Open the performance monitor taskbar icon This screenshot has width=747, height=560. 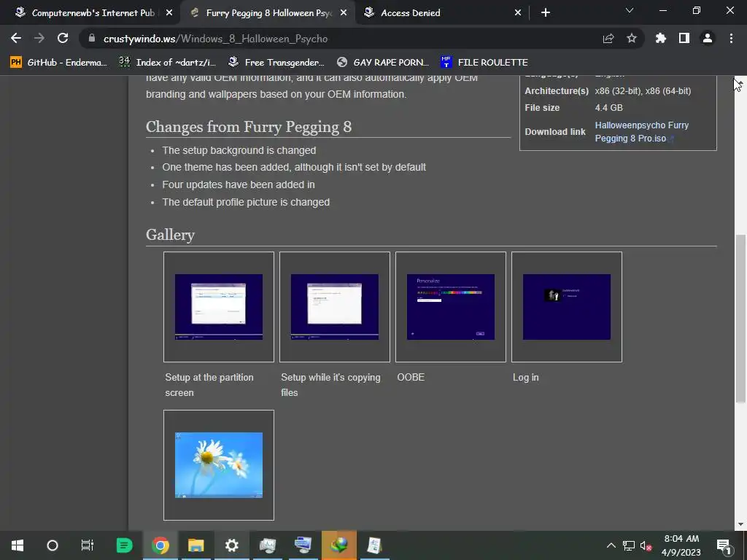coord(267,545)
